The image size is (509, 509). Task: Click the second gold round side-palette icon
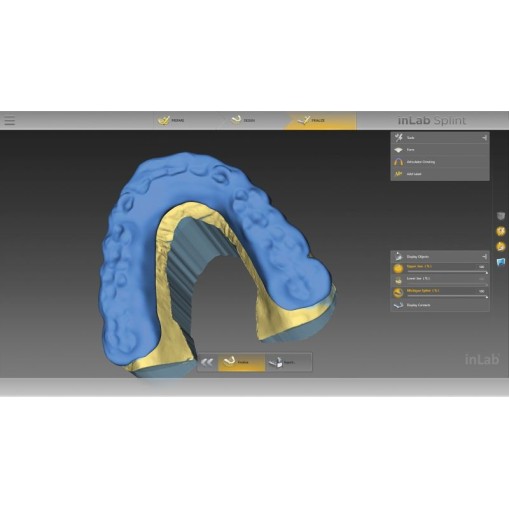(x=501, y=231)
